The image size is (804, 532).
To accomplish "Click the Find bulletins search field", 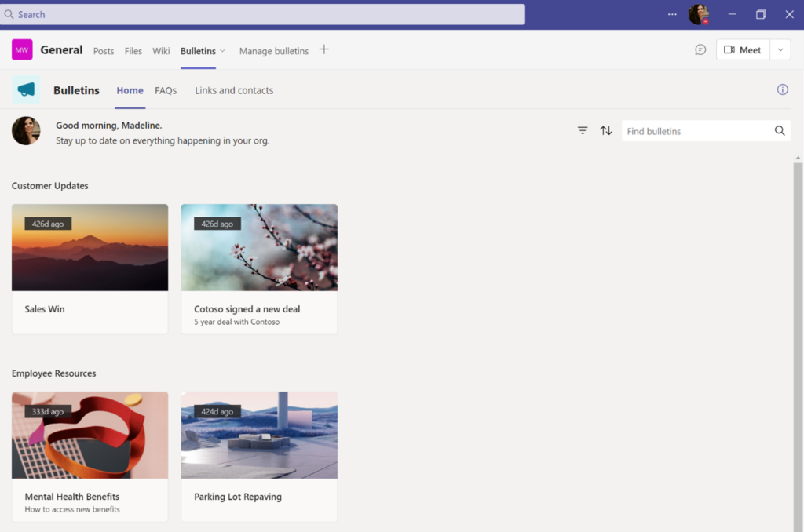I will [697, 131].
